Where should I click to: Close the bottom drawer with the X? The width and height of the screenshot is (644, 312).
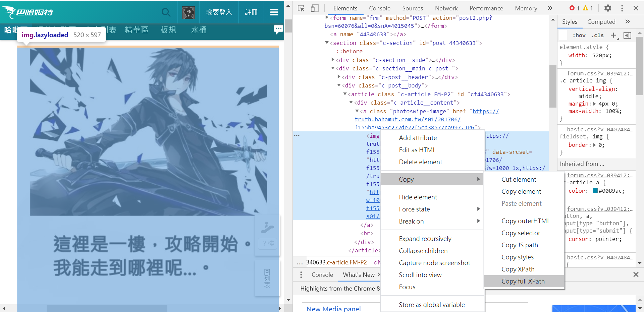636,274
